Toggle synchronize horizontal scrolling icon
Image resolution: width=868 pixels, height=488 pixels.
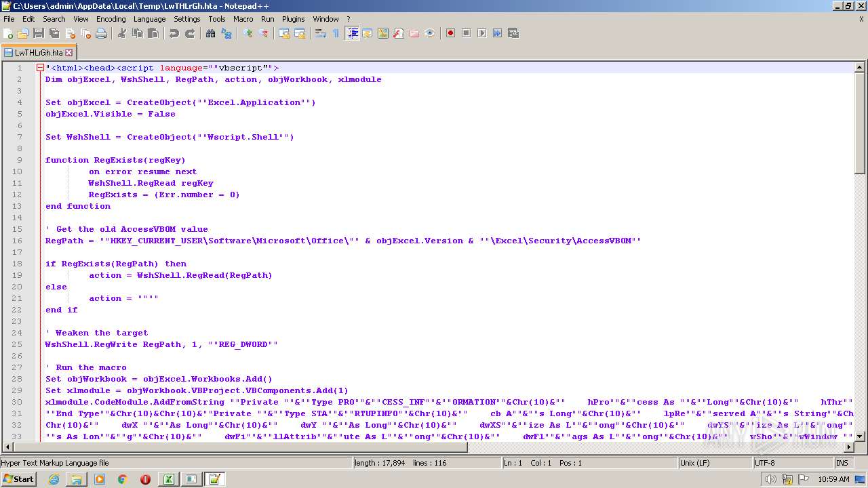coord(300,33)
